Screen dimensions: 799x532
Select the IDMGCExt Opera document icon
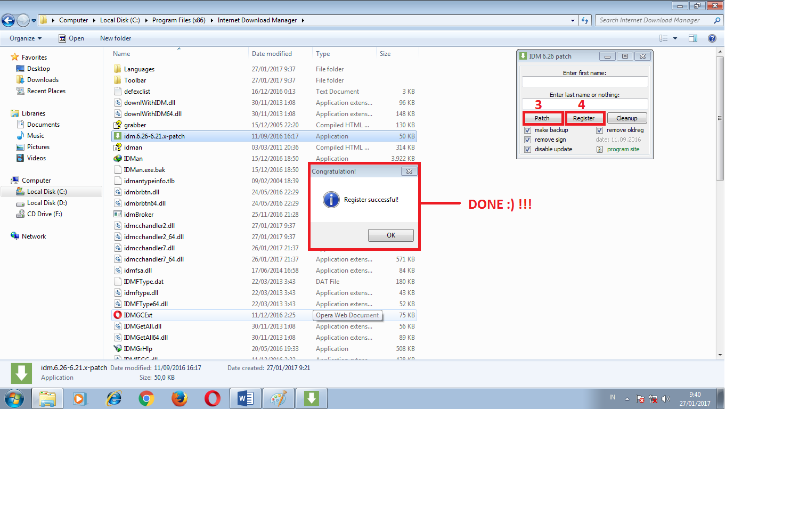point(118,315)
